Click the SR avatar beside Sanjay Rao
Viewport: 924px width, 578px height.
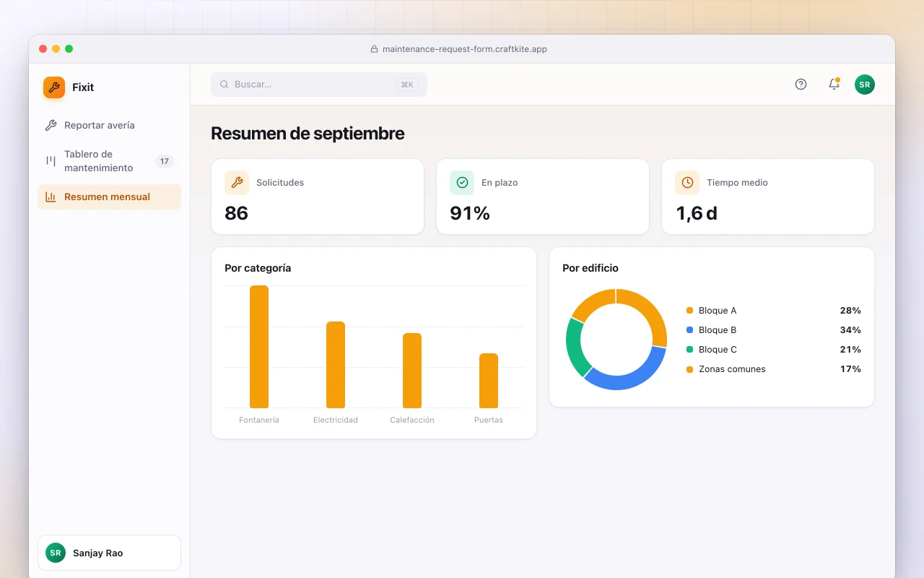(56, 553)
